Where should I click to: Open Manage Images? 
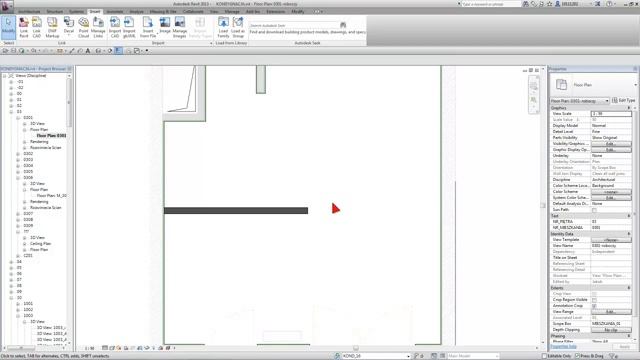tap(180, 27)
